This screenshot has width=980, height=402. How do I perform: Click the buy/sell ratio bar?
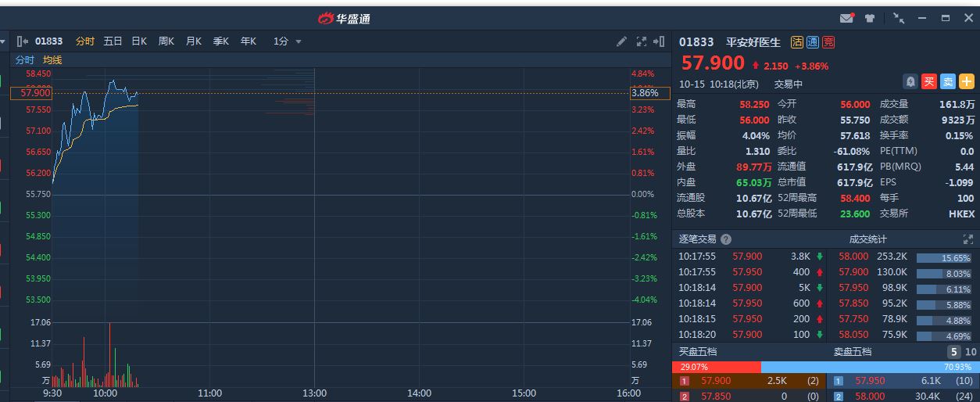click(x=824, y=367)
